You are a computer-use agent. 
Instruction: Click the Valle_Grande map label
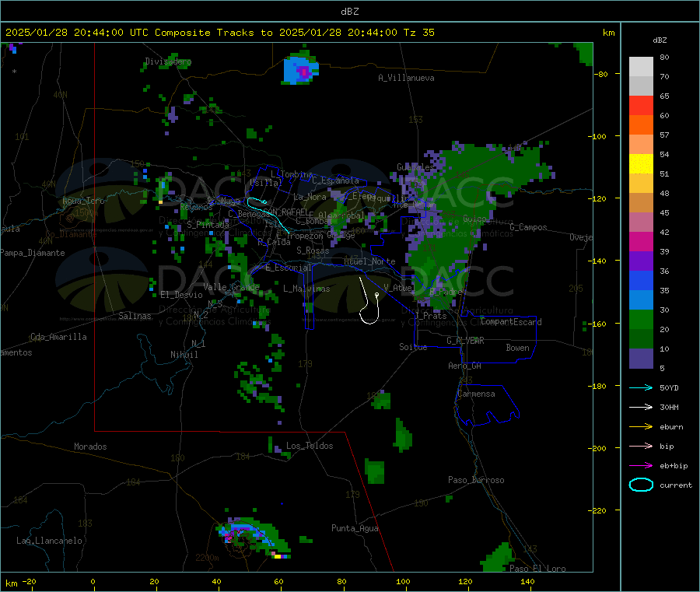[x=231, y=287]
